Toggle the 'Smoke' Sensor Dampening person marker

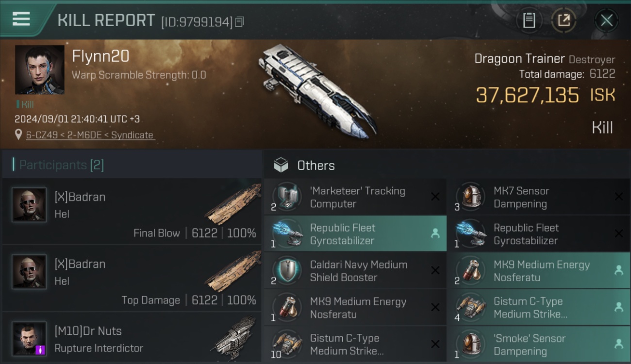618,344
